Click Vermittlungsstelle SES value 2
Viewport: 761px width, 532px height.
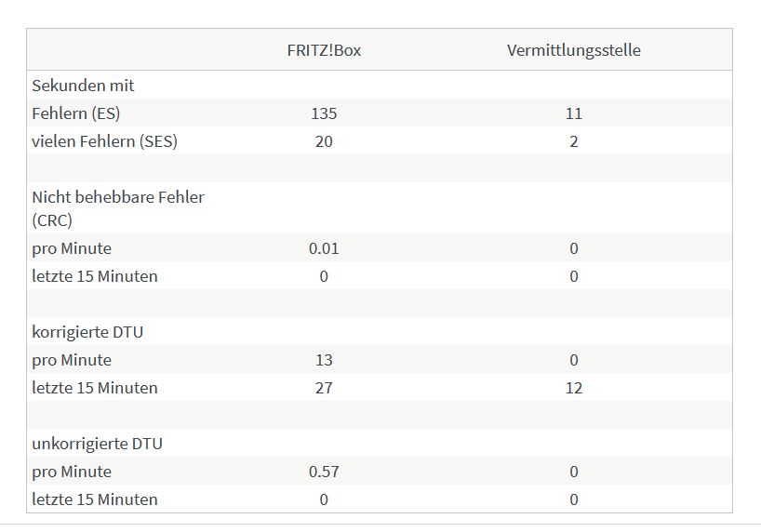[x=574, y=141]
